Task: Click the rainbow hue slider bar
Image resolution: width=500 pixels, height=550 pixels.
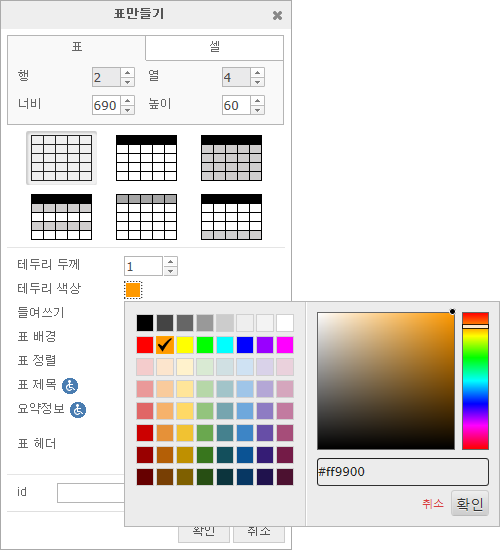Action: 475,381
